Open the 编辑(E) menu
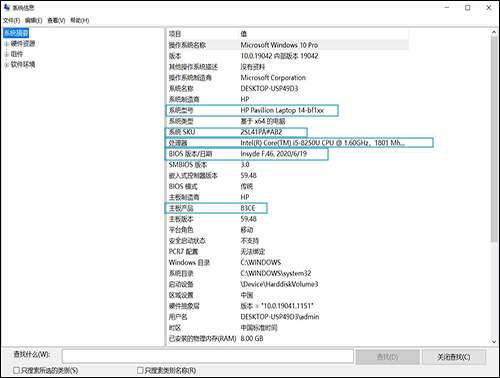The image size is (500, 378). [34, 21]
